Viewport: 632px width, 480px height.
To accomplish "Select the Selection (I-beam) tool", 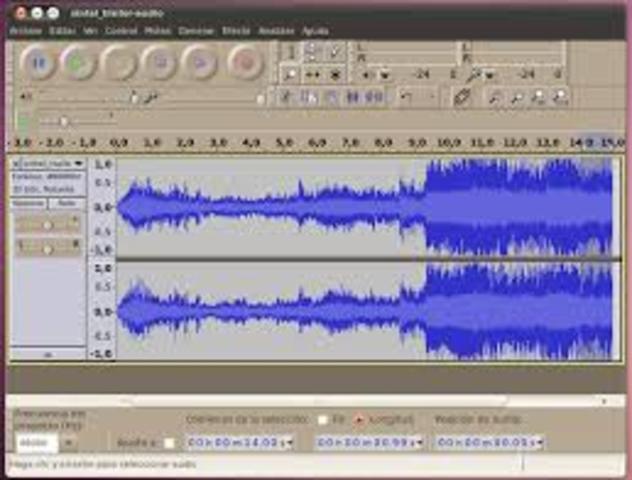I will tap(290, 52).
